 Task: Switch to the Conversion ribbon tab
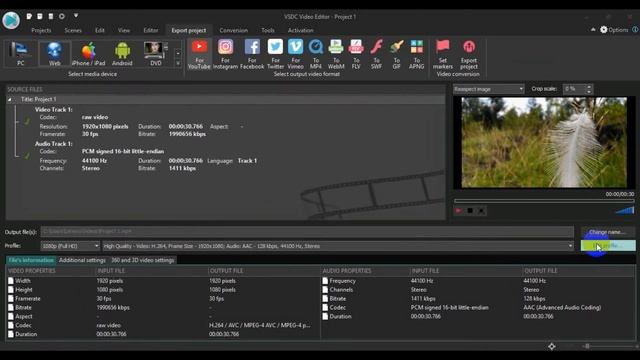(233, 31)
